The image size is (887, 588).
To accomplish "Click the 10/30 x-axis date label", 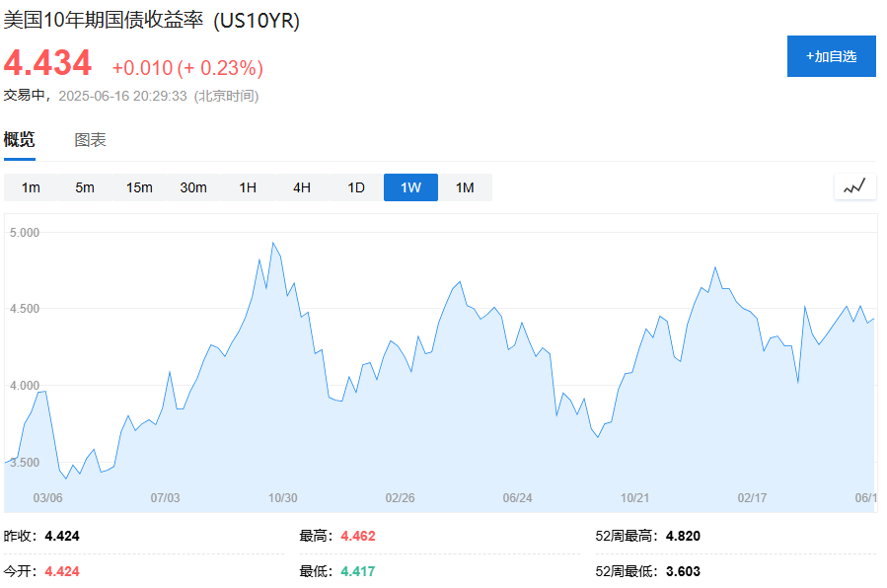I will (x=283, y=498).
